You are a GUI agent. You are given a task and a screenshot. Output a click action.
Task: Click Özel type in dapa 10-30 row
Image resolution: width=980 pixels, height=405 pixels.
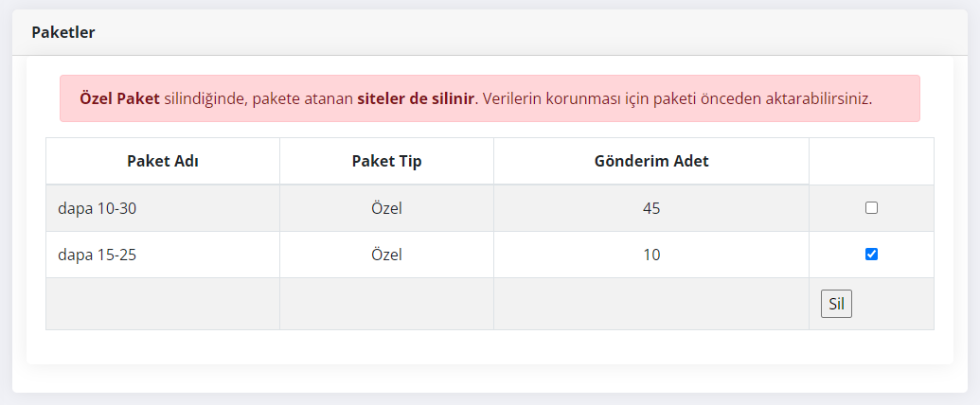point(386,208)
